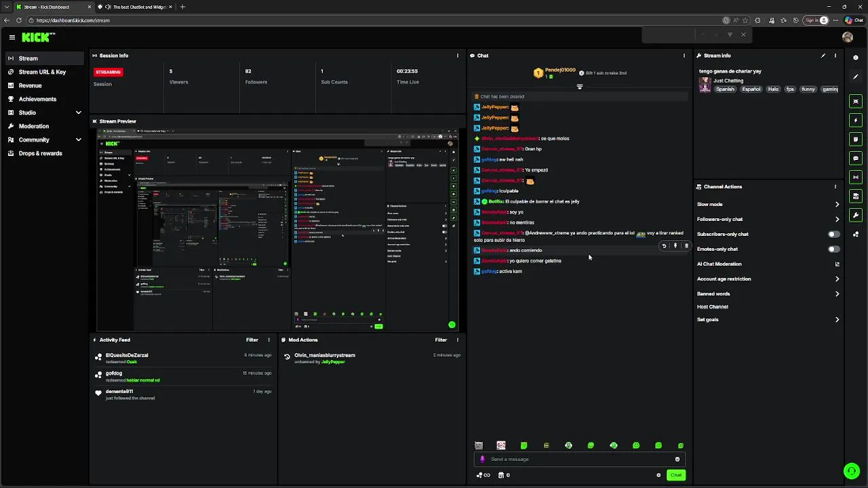Image resolution: width=868 pixels, height=488 pixels.
Task: Open Banned words settings arrow
Action: tap(837, 293)
